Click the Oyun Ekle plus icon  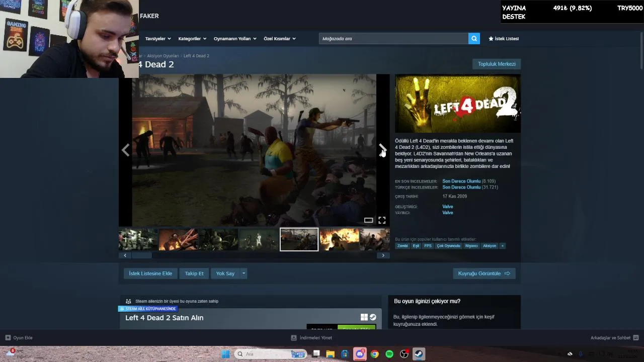8,338
